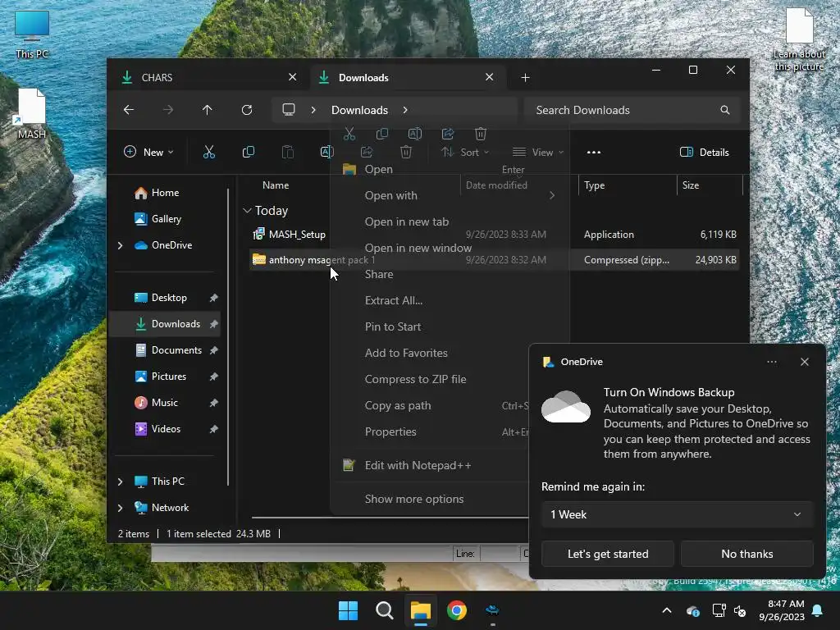Viewport: 840px width, 630px height.
Task: Select Learn about this picture icon
Action: (799, 39)
